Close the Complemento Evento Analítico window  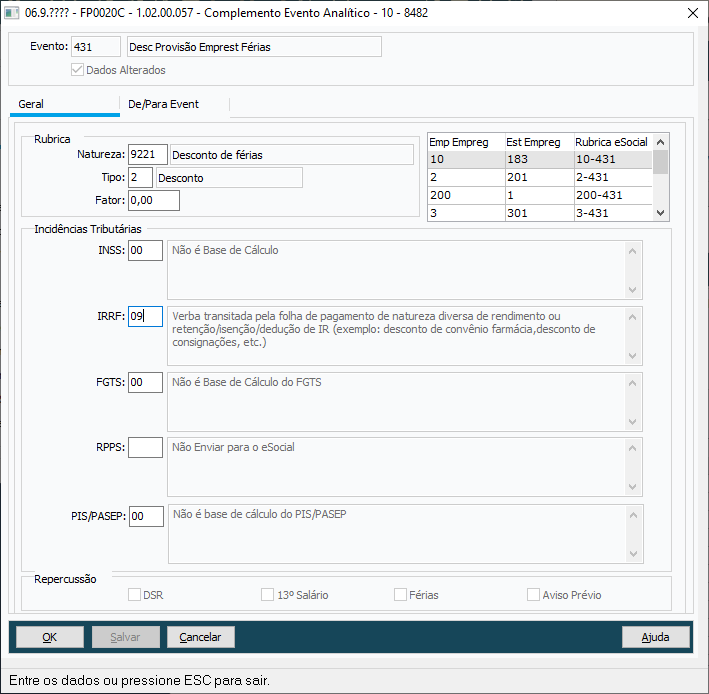coord(692,13)
